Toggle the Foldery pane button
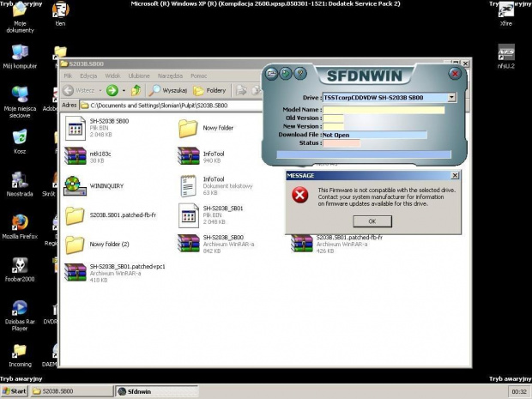 (x=209, y=90)
